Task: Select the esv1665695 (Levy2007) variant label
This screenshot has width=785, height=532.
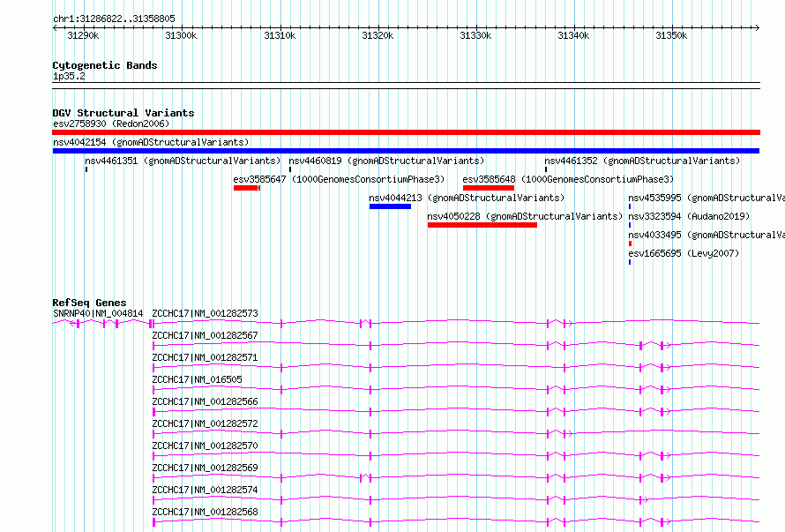Action: pyautogui.click(x=684, y=253)
